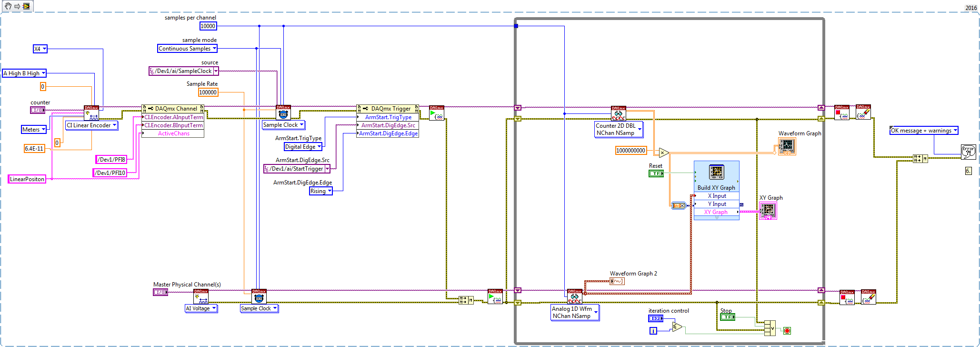Click the greater-or-equal comparison node
This screenshot has height=347, width=980.
point(677,327)
